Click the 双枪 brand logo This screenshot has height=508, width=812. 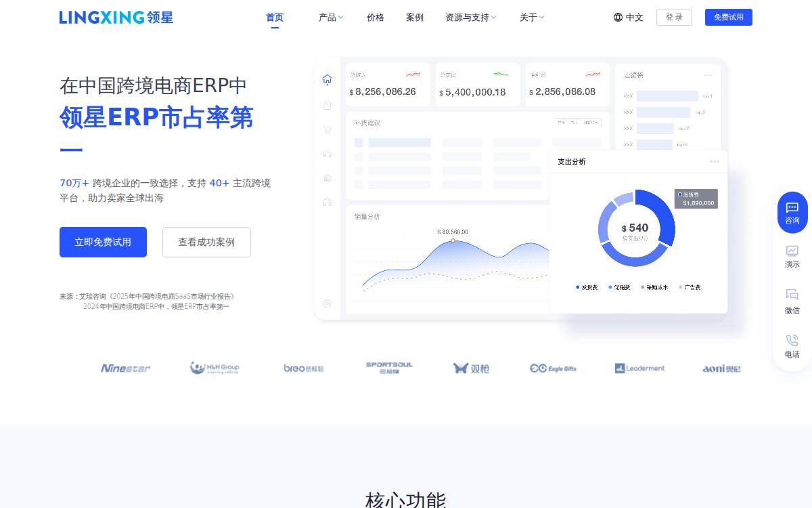coord(471,368)
